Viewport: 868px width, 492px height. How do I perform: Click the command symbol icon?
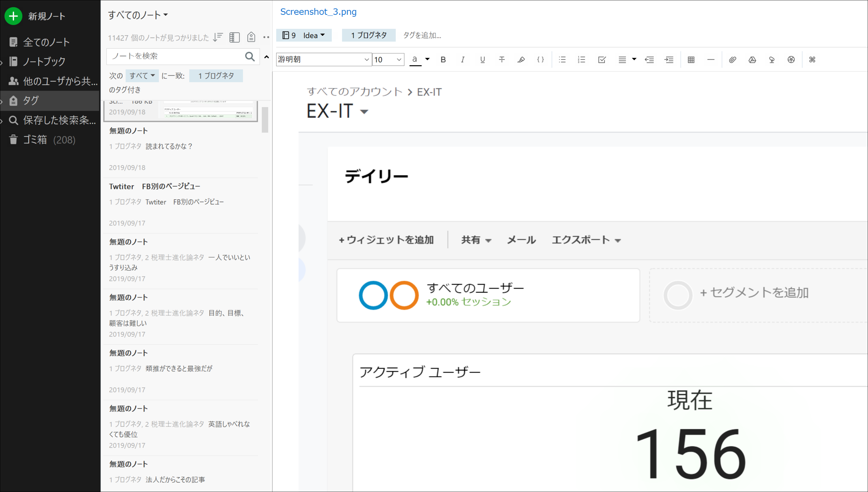point(812,60)
